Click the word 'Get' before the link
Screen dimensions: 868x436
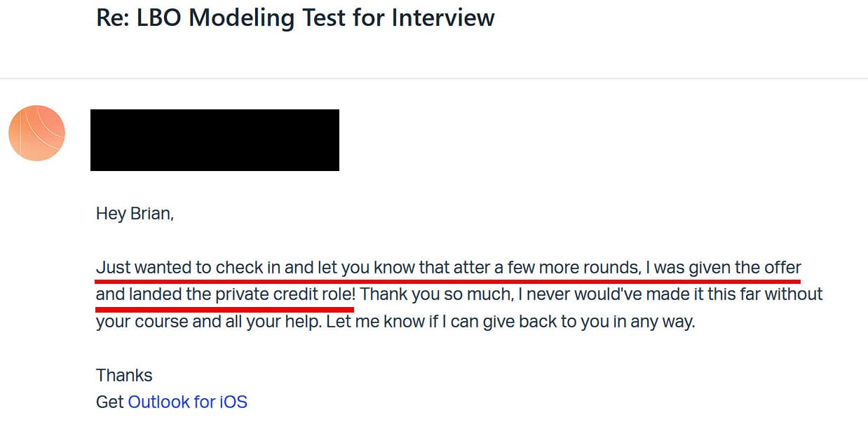[109, 402]
